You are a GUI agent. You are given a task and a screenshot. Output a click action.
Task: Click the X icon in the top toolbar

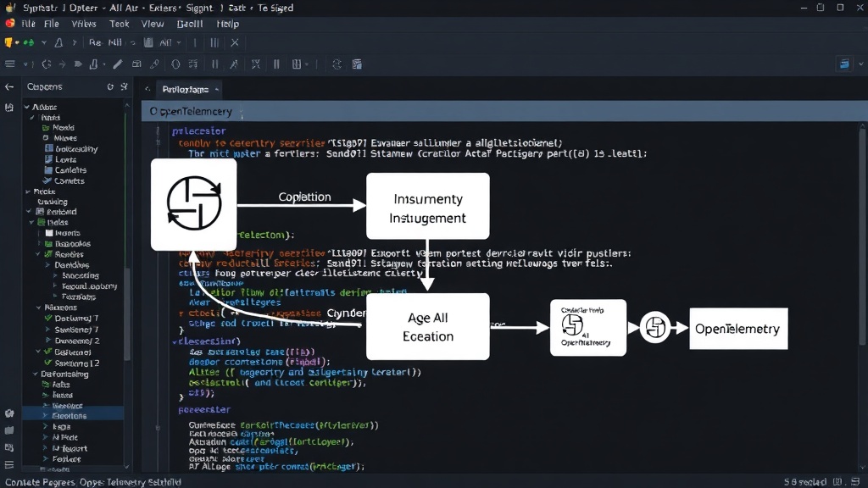pyautogui.click(x=235, y=42)
